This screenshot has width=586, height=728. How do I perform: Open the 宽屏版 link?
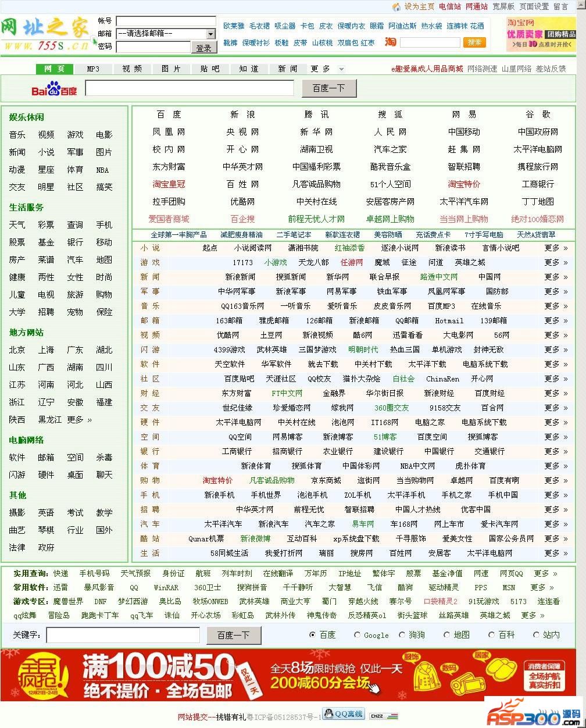click(503, 7)
